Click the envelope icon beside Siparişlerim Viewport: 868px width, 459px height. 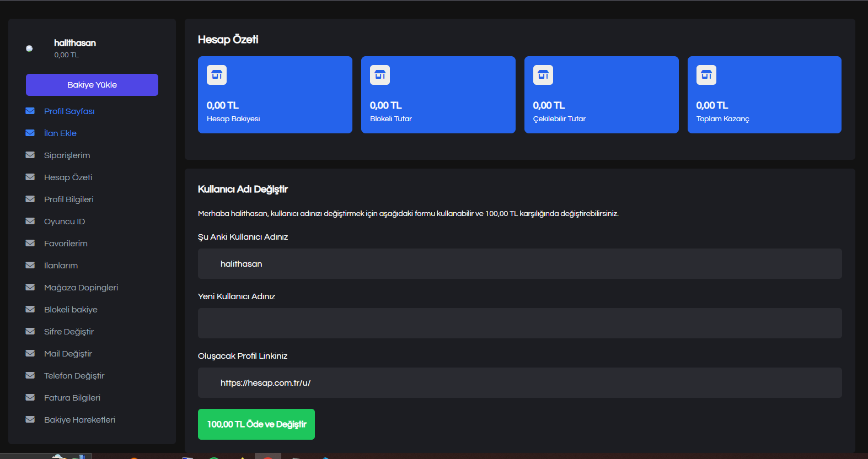(x=30, y=155)
